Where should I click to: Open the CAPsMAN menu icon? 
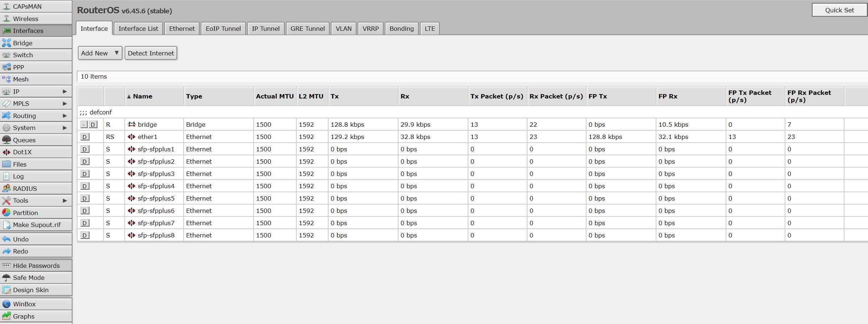click(6, 7)
